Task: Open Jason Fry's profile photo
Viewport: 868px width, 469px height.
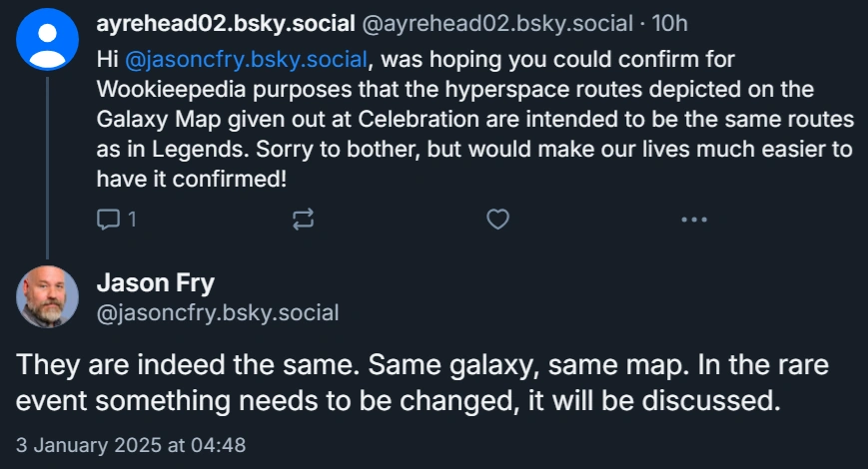Action: pyautogui.click(x=48, y=297)
